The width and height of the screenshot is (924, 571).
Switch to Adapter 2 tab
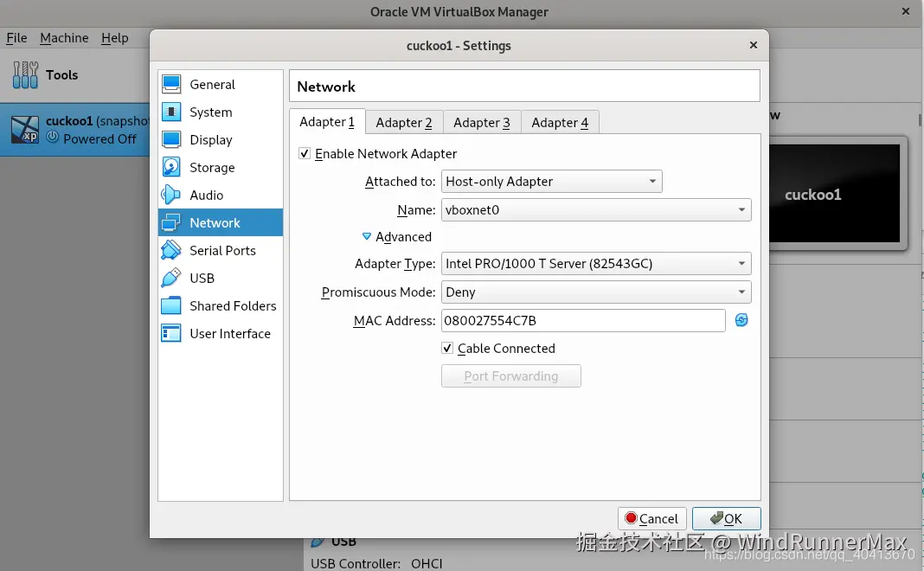click(x=404, y=123)
